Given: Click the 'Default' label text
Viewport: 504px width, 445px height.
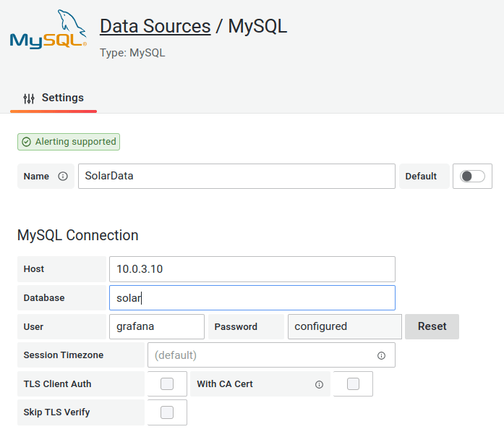Looking at the screenshot, I should [421, 177].
